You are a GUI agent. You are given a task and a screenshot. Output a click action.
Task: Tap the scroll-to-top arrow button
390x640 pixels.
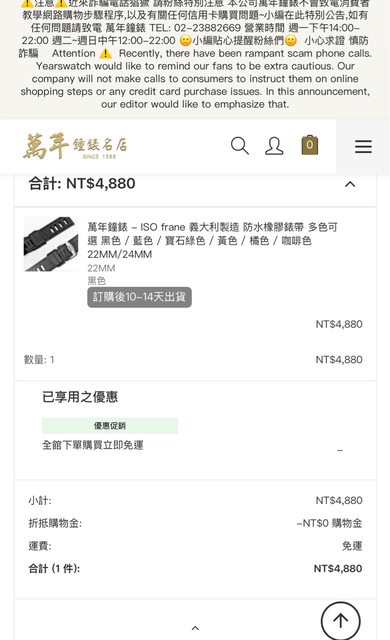click(341, 621)
